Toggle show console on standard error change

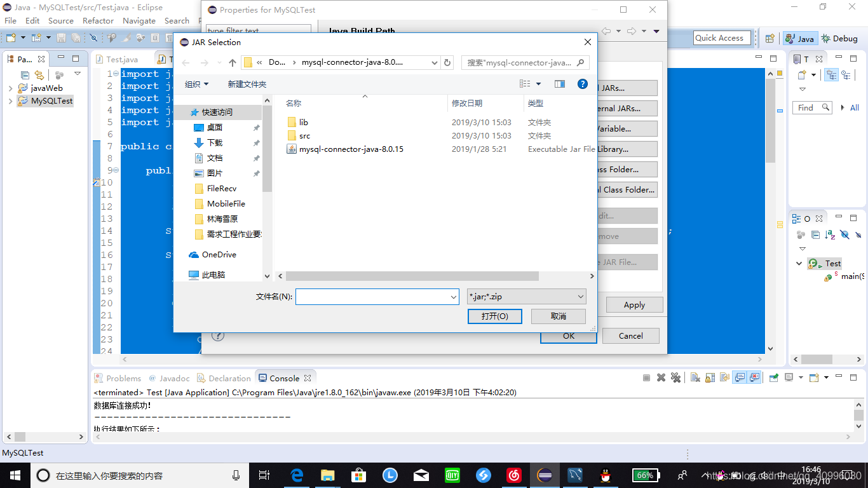pyautogui.click(x=754, y=377)
